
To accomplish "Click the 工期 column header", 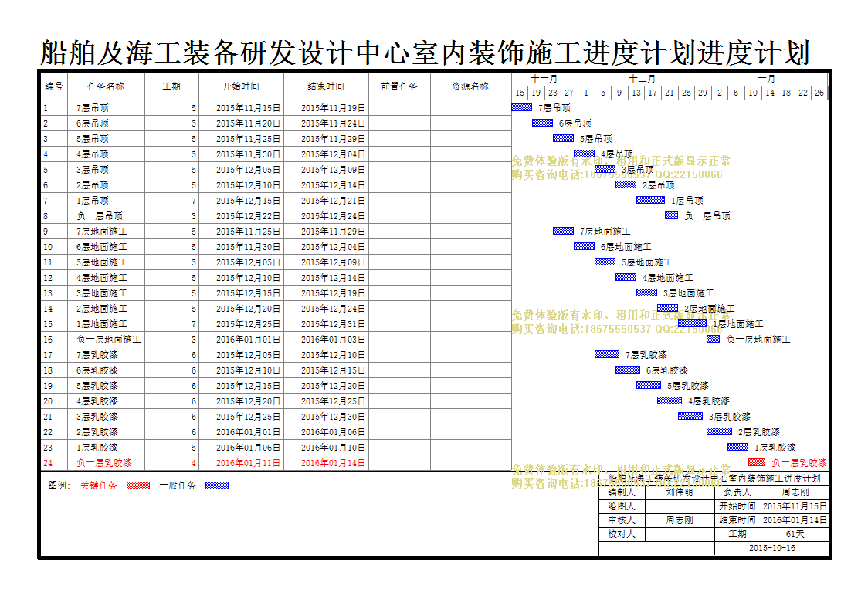I will coord(171,86).
